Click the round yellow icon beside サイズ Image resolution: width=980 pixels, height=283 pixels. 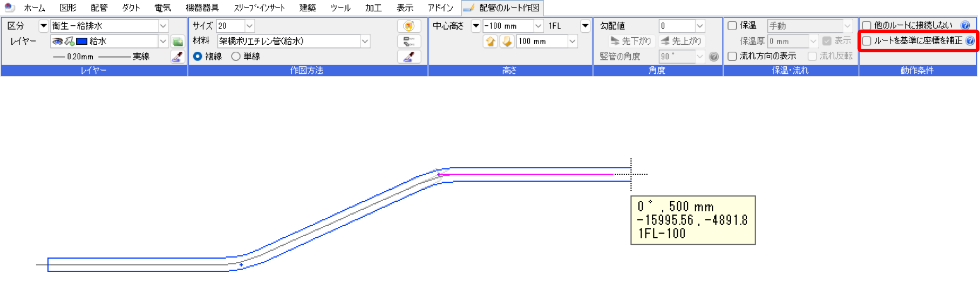click(x=409, y=25)
